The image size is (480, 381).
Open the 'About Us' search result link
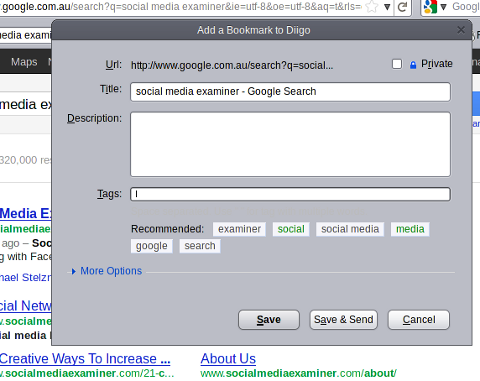(228, 359)
